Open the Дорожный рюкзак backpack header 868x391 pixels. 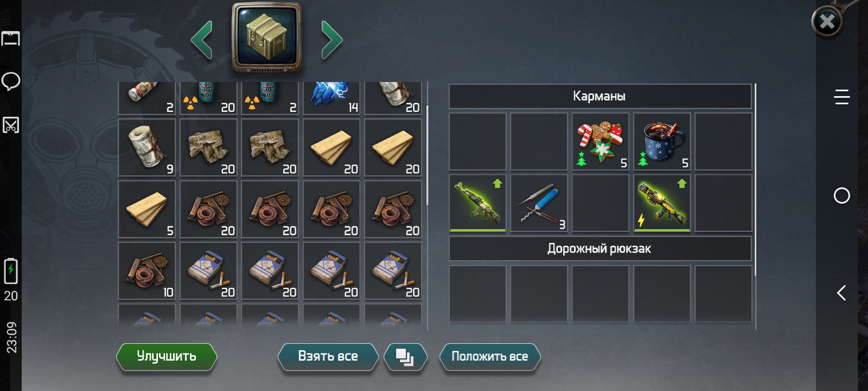(599, 249)
